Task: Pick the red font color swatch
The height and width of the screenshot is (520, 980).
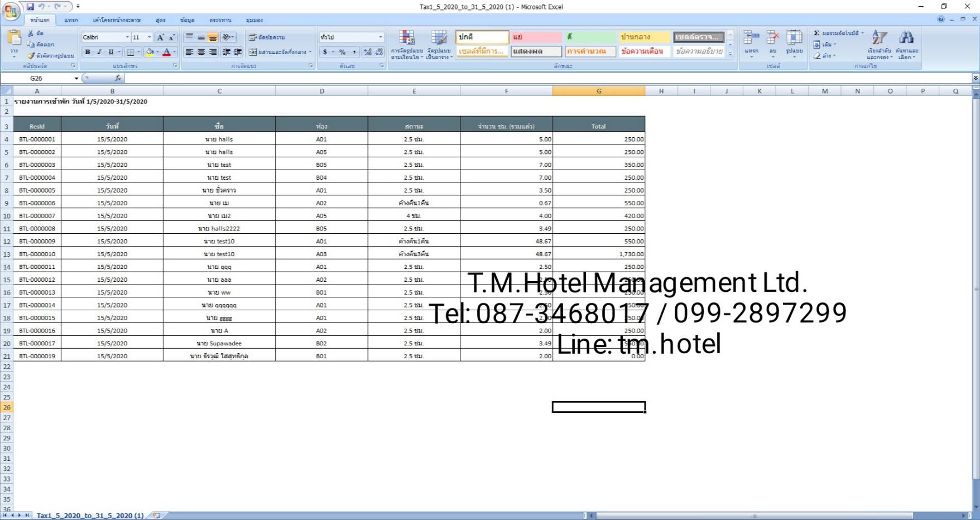Action: click(x=167, y=54)
